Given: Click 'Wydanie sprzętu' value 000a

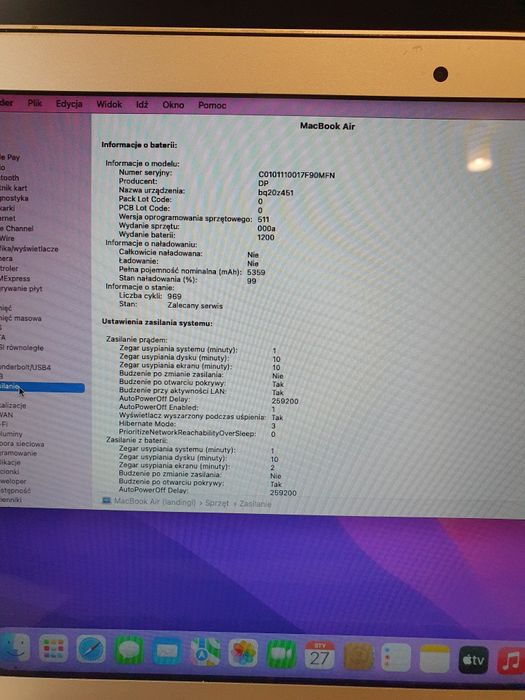Looking at the screenshot, I should tap(267, 229).
